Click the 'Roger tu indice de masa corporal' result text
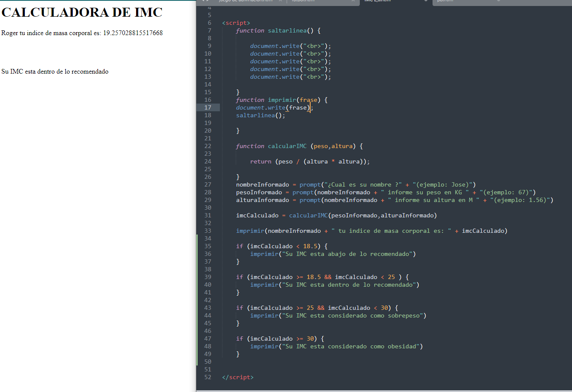The height and width of the screenshot is (392, 572). [x=82, y=33]
